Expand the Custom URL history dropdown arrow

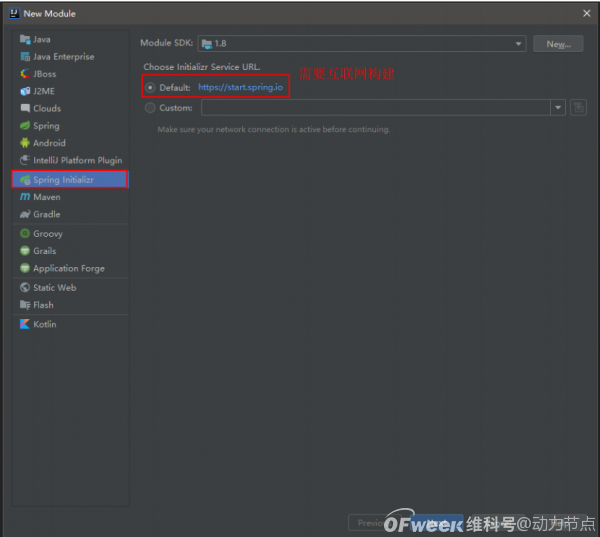coord(558,108)
